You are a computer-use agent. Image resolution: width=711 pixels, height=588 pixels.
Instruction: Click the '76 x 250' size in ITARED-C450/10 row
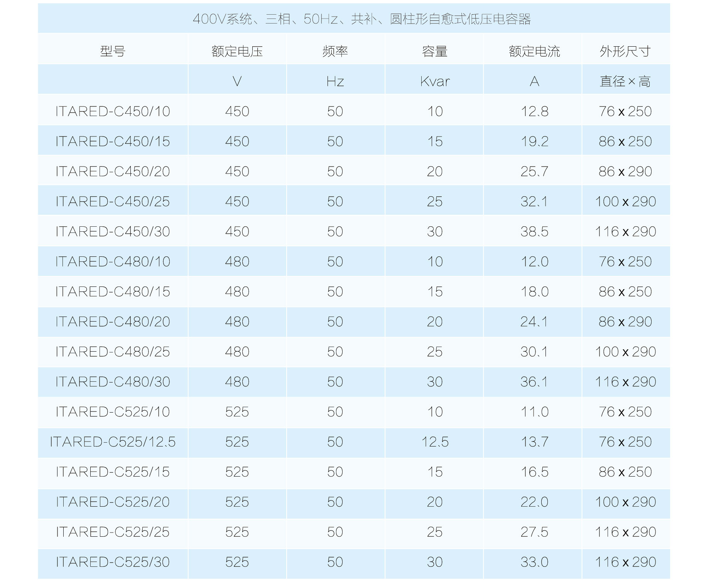pos(625,111)
